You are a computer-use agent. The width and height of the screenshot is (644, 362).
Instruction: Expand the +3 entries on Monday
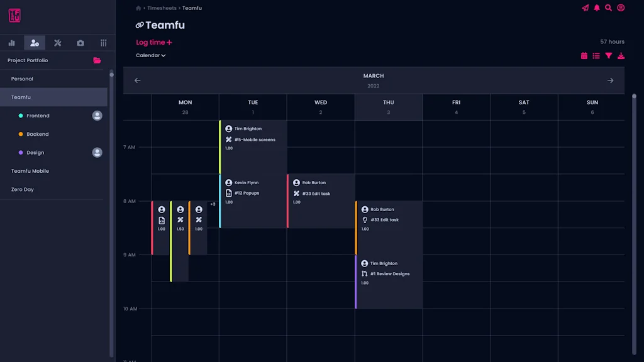(212, 204)
